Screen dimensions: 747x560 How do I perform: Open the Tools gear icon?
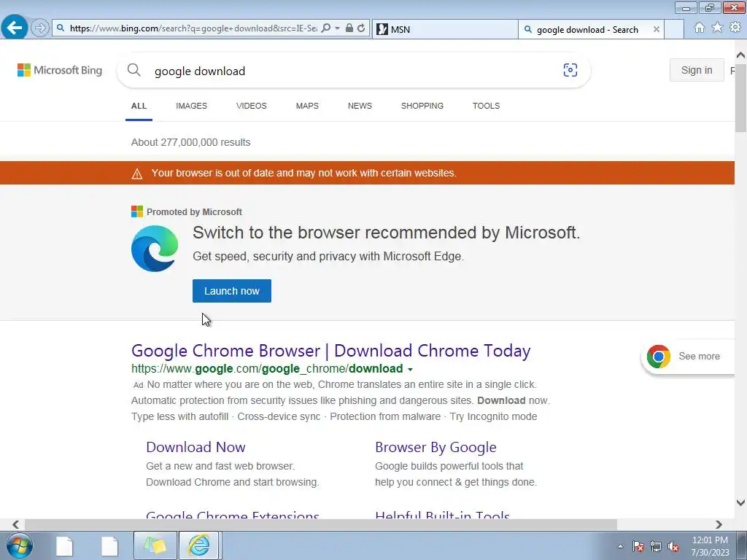click(735, 28)
